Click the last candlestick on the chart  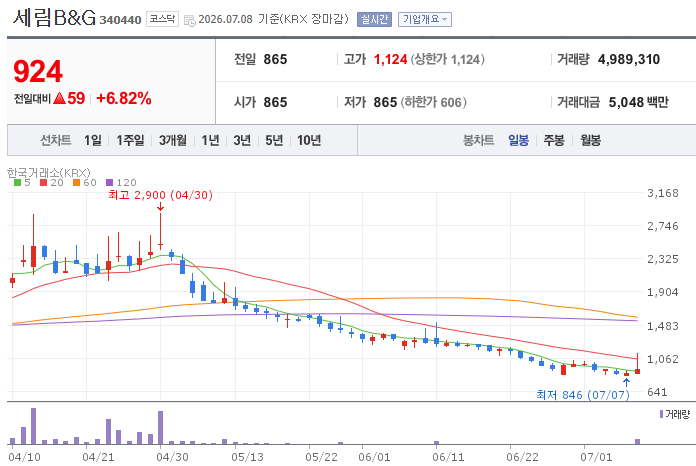click(637, 365)
